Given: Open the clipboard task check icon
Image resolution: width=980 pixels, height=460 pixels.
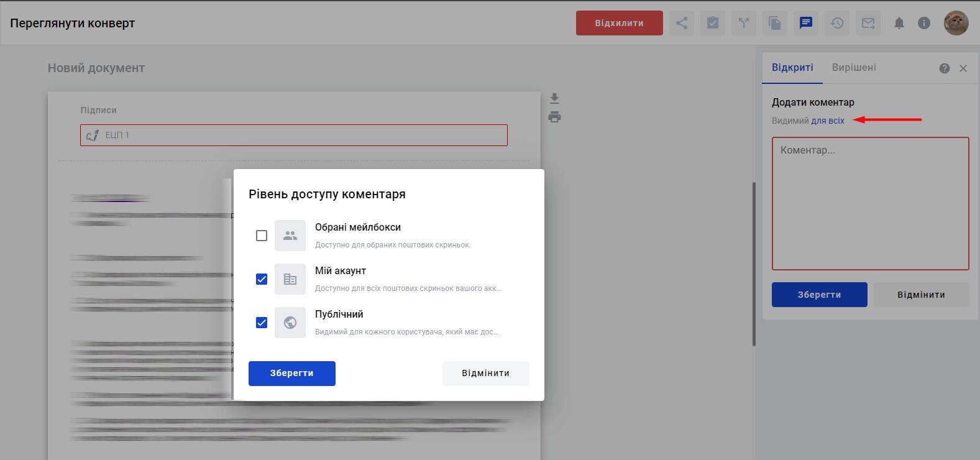Looking at the screenshot, I should [x=713, y=23].
